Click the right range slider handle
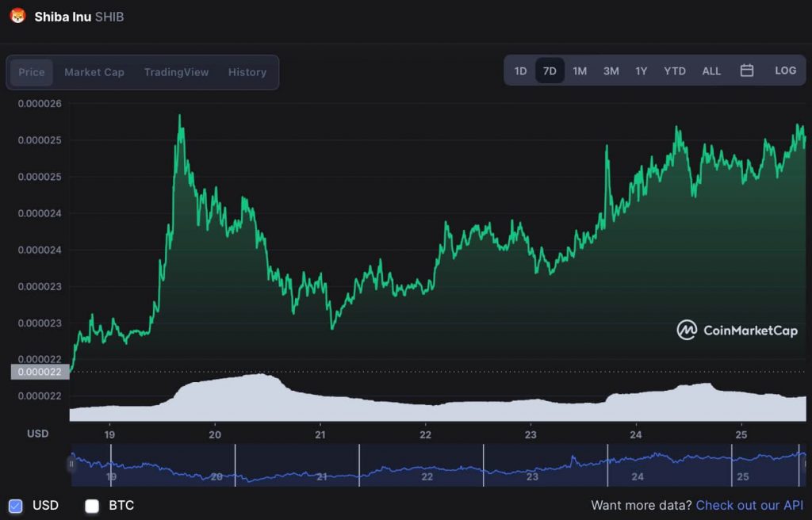 click(x=803, y=465)
